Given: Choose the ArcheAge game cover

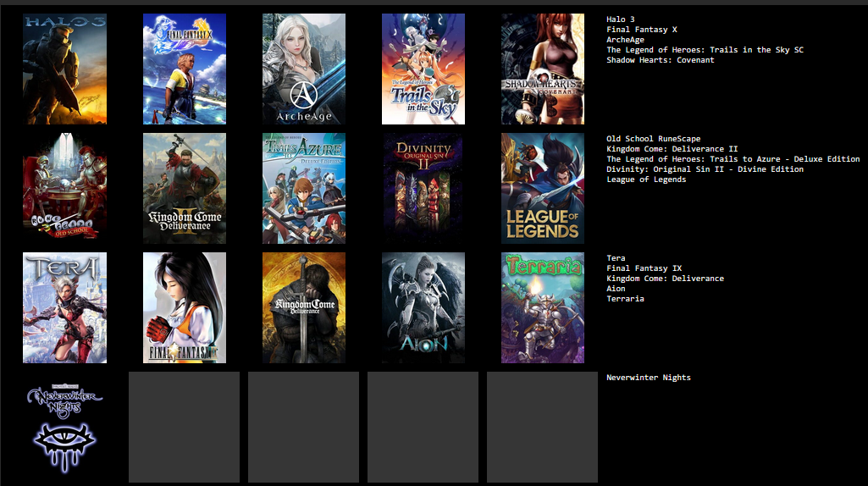Looking at the screenshot, I should pyautogui.click(x=304, y=69).
